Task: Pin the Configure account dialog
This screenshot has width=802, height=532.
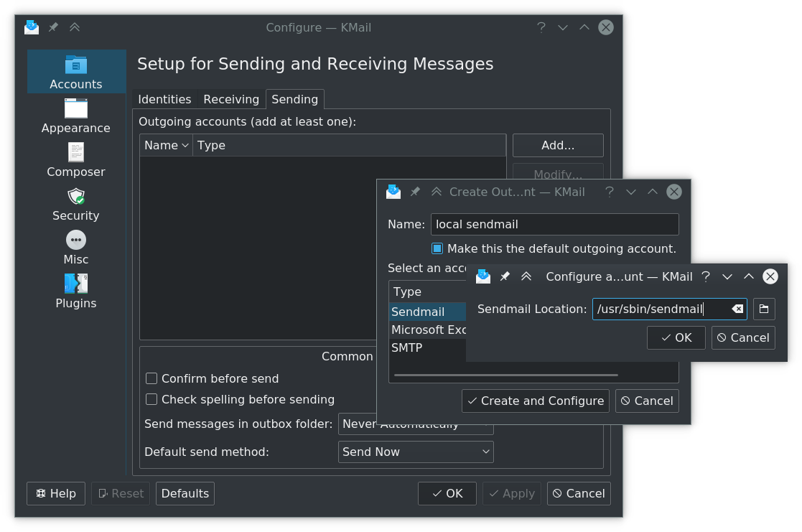Action: [x=505, y=276]
